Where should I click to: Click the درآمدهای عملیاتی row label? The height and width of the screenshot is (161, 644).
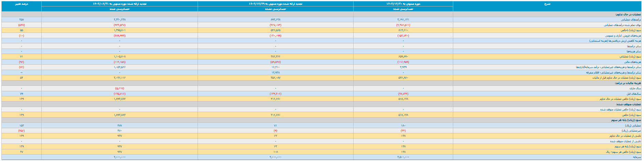632,20
